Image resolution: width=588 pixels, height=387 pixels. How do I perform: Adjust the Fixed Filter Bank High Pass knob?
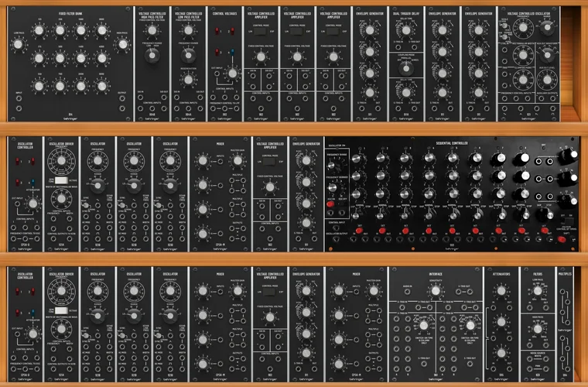pos(122,45)
